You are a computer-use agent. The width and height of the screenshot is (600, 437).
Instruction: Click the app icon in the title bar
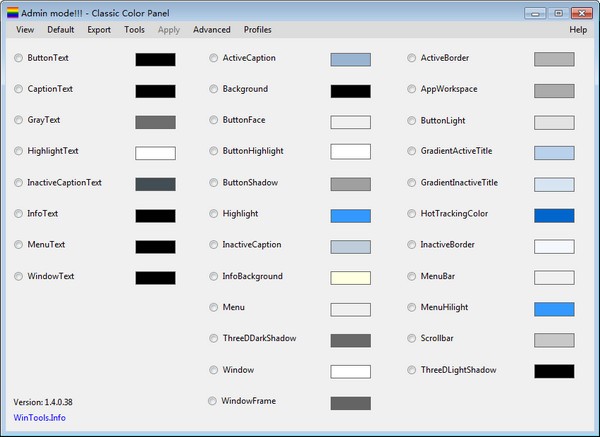click(12, 12)
